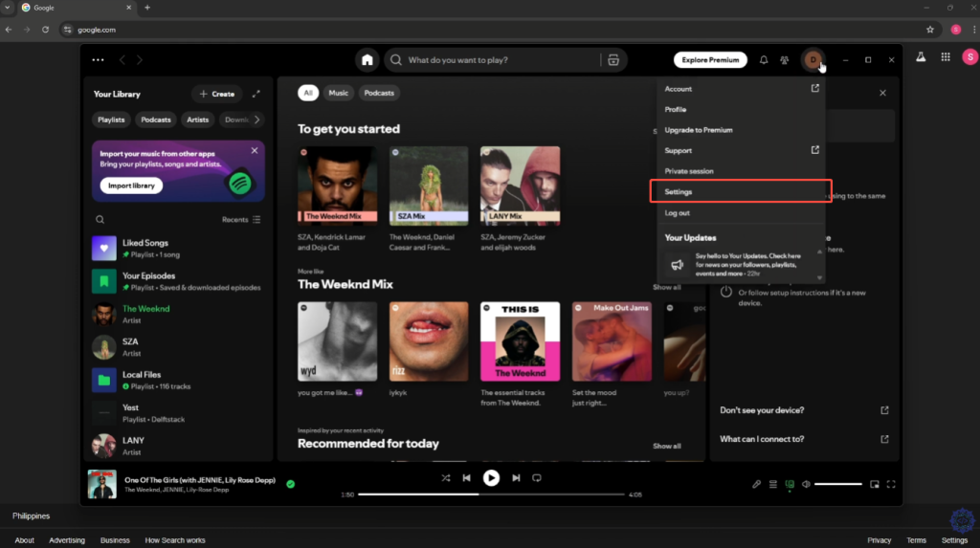Open Settings from profile menu
Viewport: 980px width, 548px height.
(741, 192)
